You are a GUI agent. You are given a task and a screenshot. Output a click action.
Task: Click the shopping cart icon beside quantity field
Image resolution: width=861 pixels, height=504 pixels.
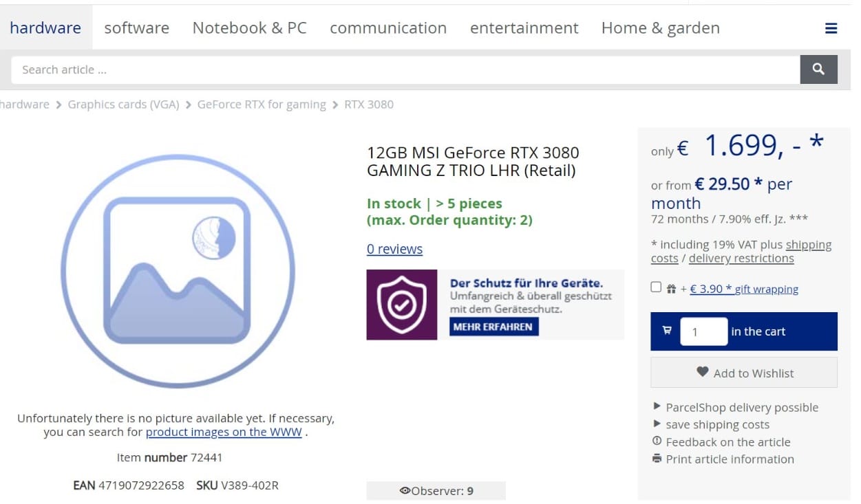click(666, 331)
